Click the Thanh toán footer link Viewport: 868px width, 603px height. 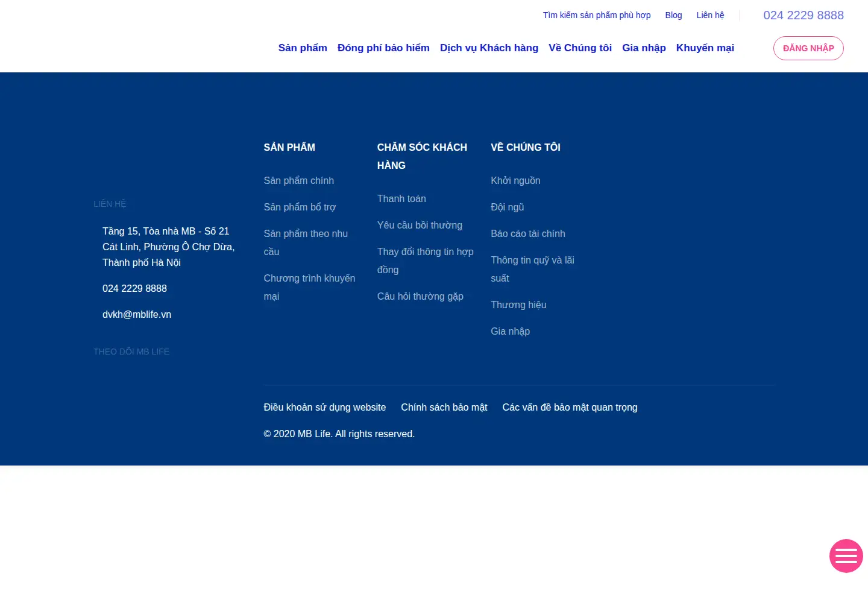tap(401, 198)
